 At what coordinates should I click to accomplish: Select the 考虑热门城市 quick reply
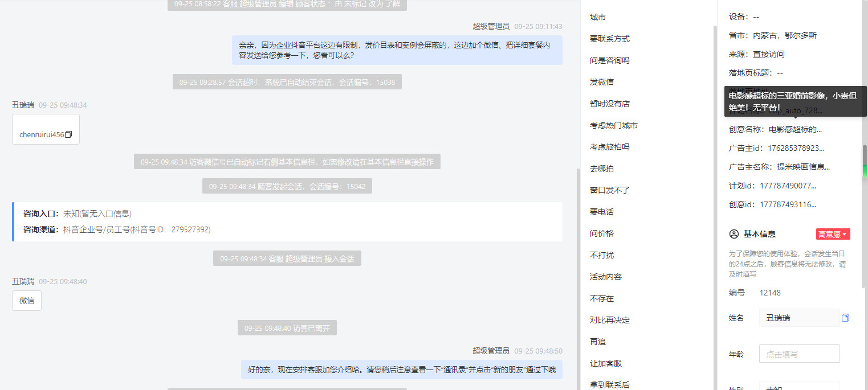pos(614,125)
